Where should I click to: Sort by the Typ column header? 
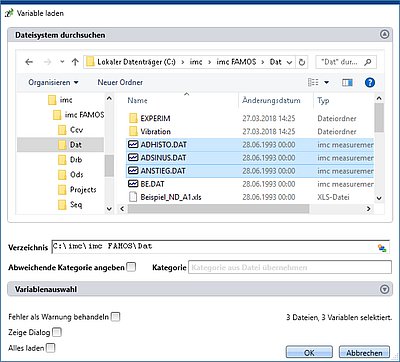323,101
